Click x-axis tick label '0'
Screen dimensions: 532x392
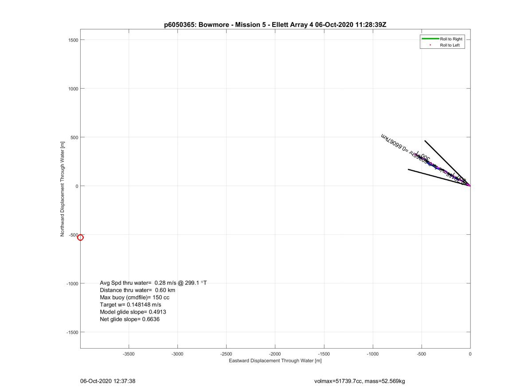pos(470,354)
